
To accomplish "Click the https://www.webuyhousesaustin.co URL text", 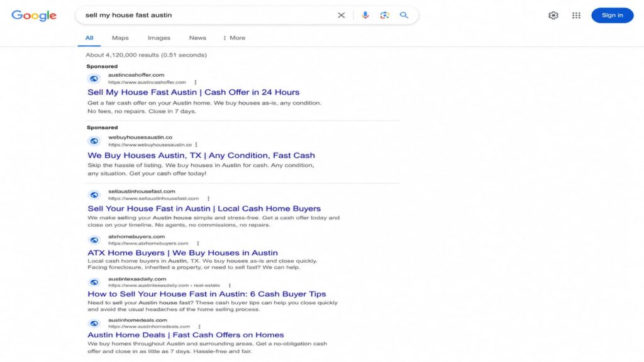I will 150,145.
